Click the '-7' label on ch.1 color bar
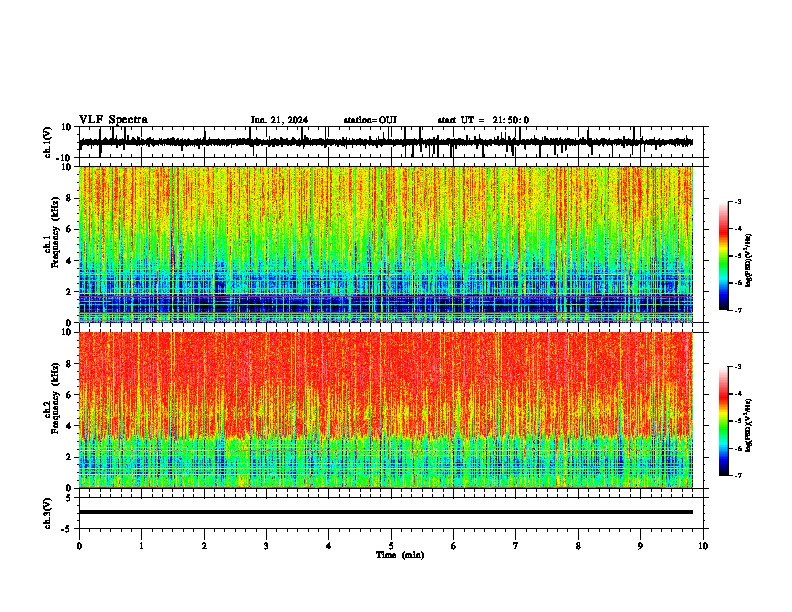 738,310
